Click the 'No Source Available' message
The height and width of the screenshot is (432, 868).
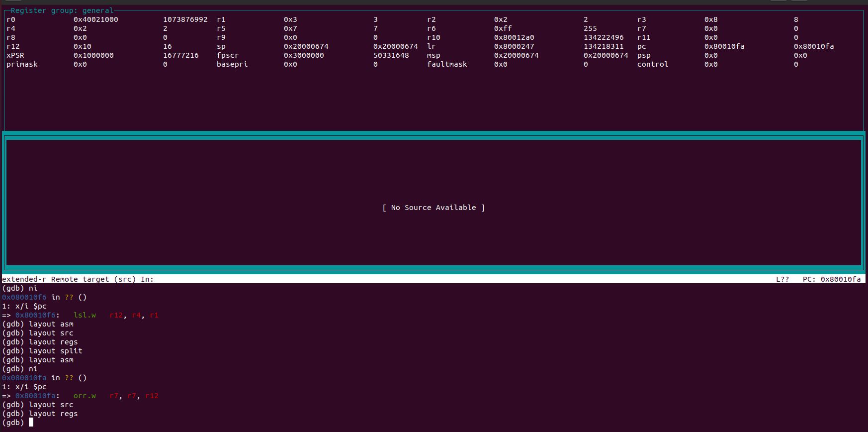tap(433, 208)
